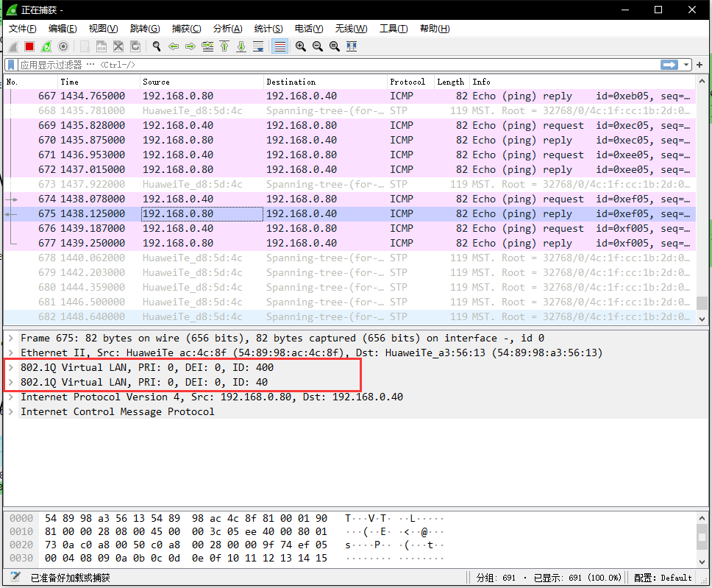Click the start capture shark fin icon
This screenshot has width=712, height=588.
14,46
